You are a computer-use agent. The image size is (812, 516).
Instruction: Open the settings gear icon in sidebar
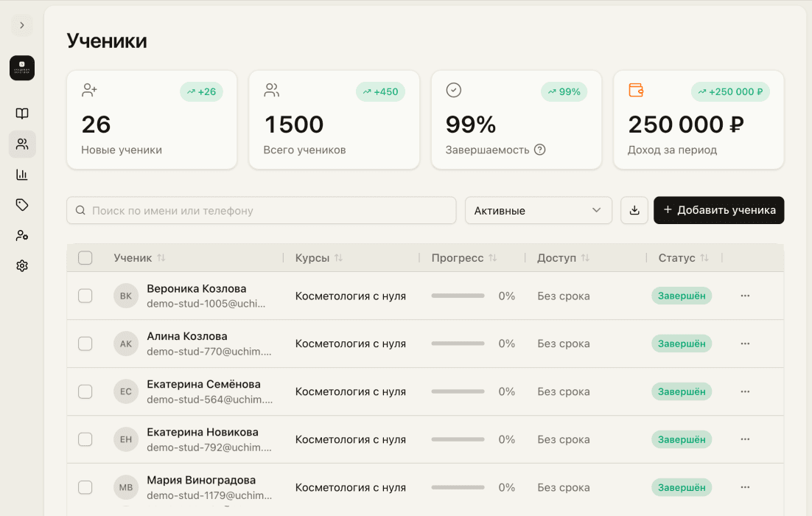(x=22, y=266)
